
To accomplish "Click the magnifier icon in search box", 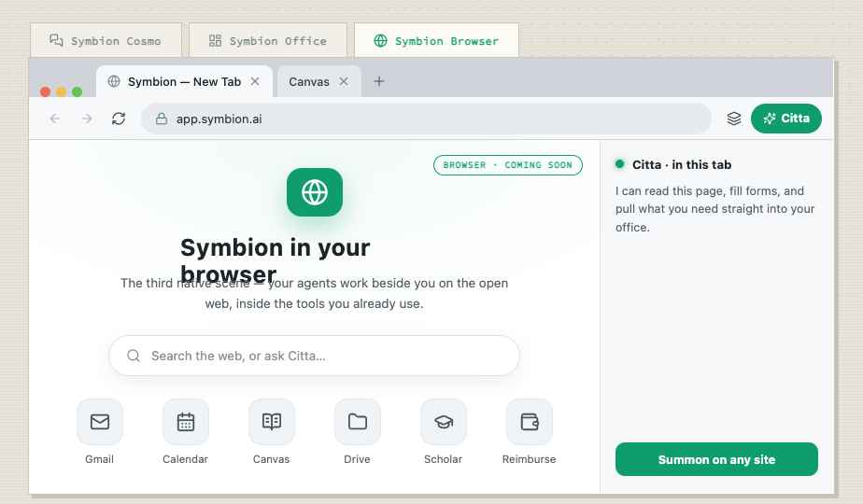I will point(134,356).
